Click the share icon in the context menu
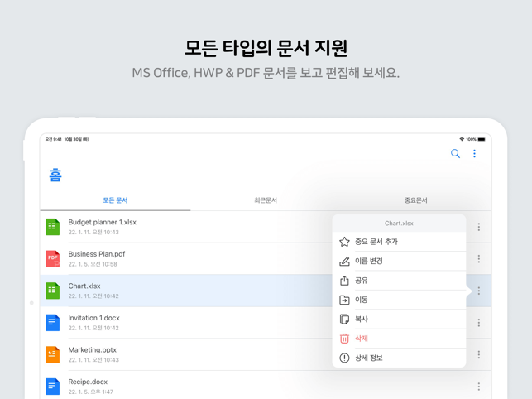Viewport: 532px width, 399px height. (x=344, y=281)
